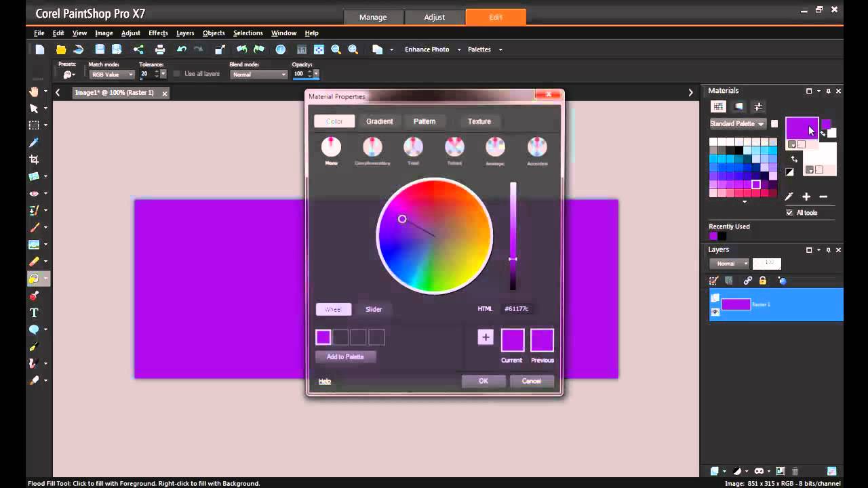Select the Red Eye tool

pyautogui.click(x=34, y=193)
